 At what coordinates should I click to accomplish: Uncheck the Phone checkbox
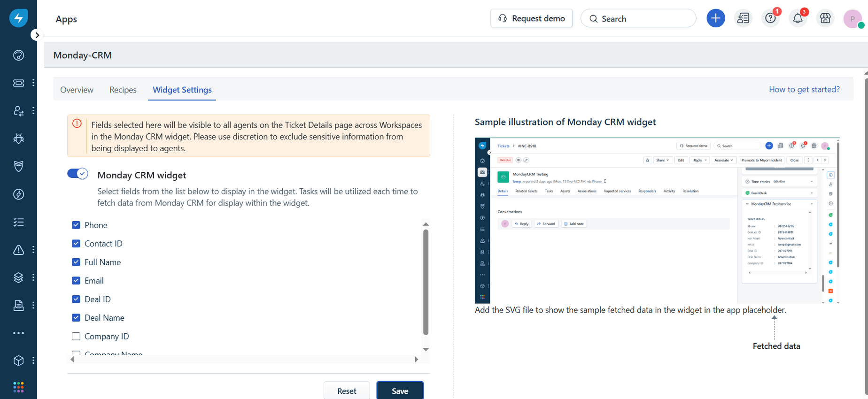coord(76,225)
